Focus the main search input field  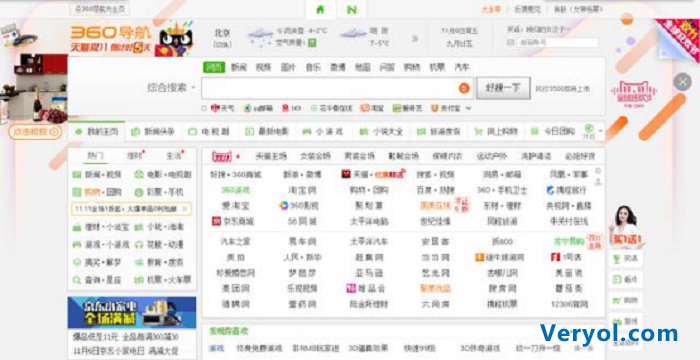(331, 88)
